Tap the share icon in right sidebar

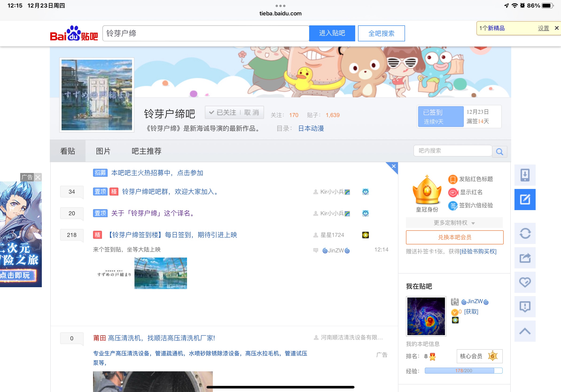[525, 258]
